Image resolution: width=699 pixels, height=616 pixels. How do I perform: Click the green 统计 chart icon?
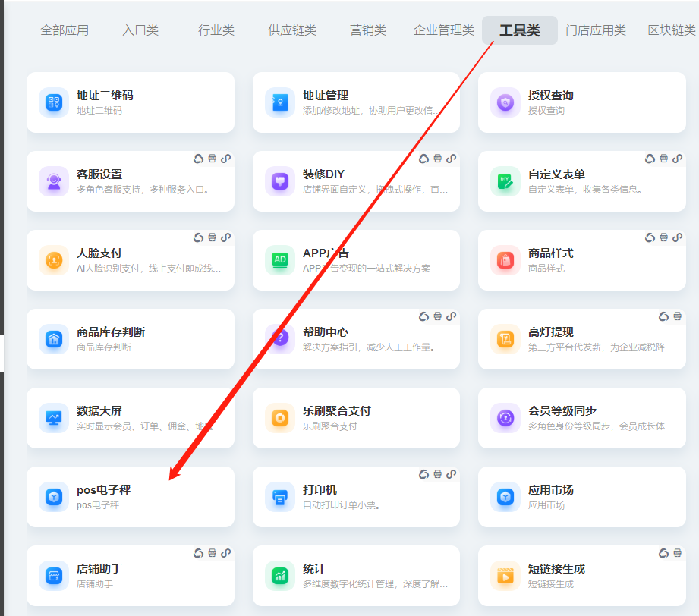280,576
